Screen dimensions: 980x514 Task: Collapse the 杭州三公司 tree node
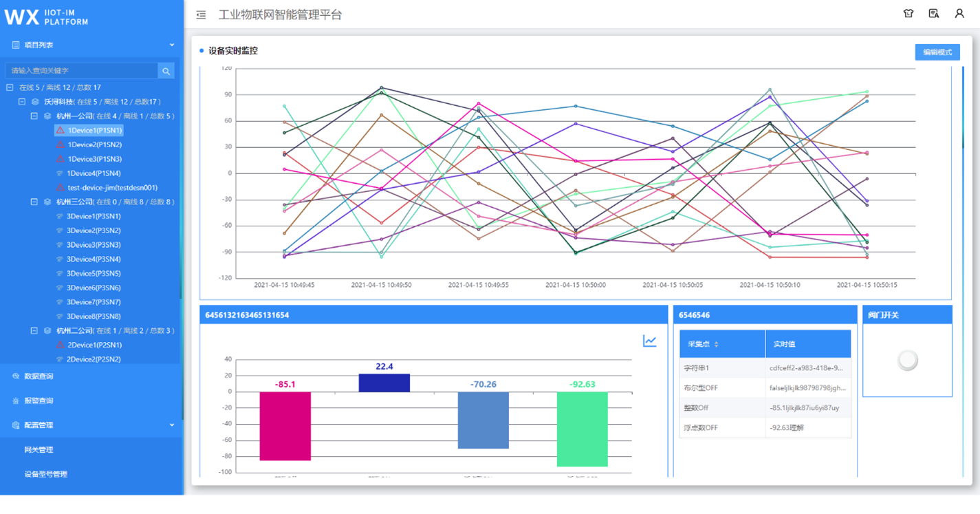(34, 202)
